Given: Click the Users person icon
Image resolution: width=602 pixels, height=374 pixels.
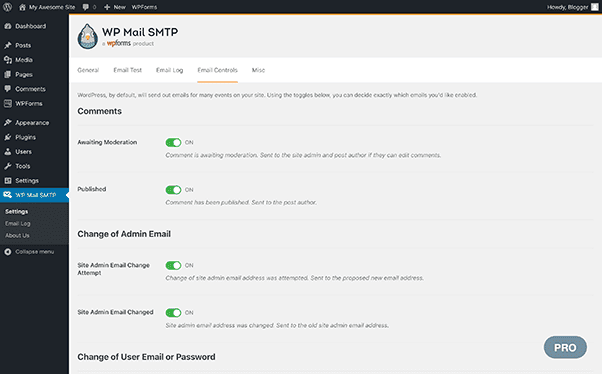Looking at the screenshot, I should point(8,152).
